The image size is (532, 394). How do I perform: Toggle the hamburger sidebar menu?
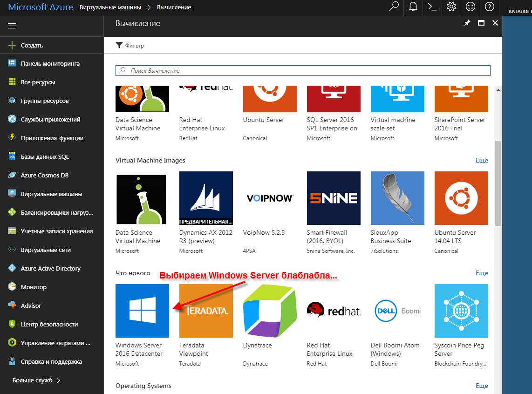click(12, 26)
